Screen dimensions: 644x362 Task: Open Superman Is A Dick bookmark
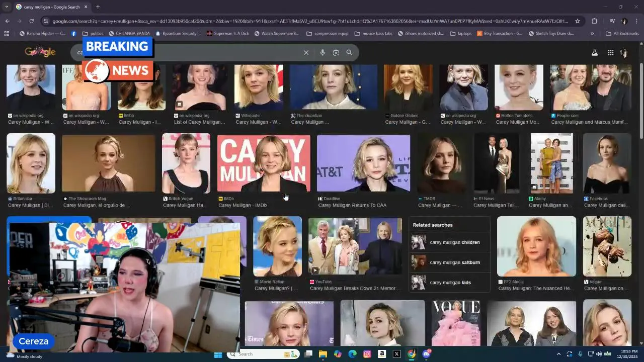pyautogui.click(x=228, y=34)
